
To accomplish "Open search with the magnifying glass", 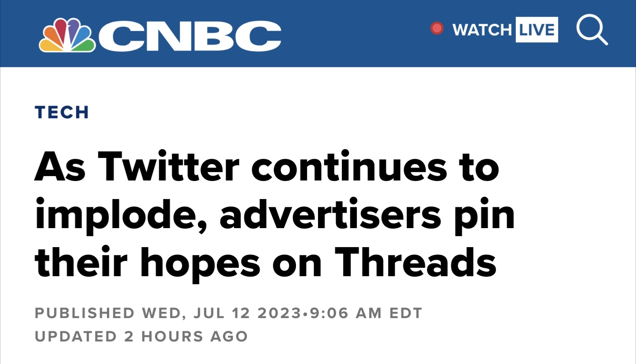I will coord(592,30).
